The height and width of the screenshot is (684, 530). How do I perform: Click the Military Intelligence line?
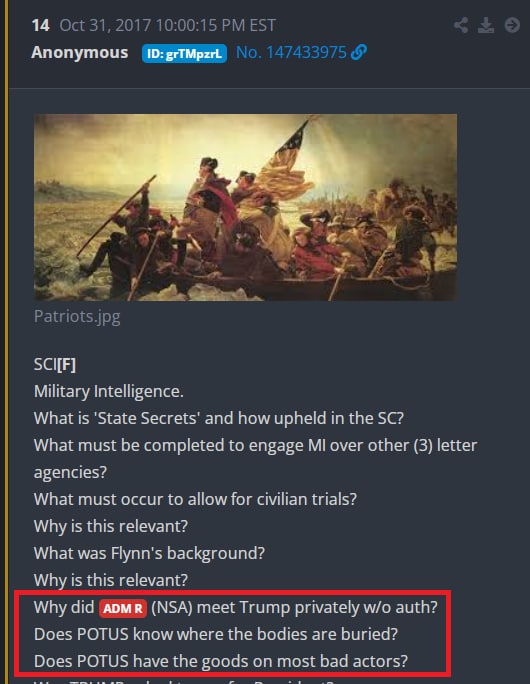tap(109, 391)
